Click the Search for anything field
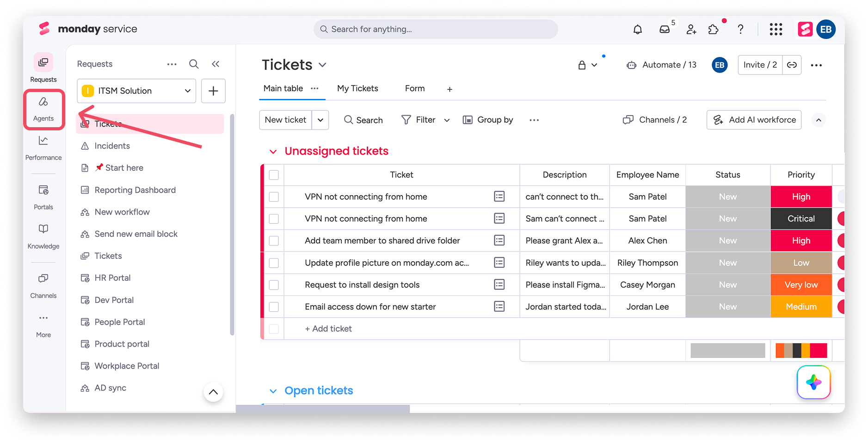 [436, 29]
